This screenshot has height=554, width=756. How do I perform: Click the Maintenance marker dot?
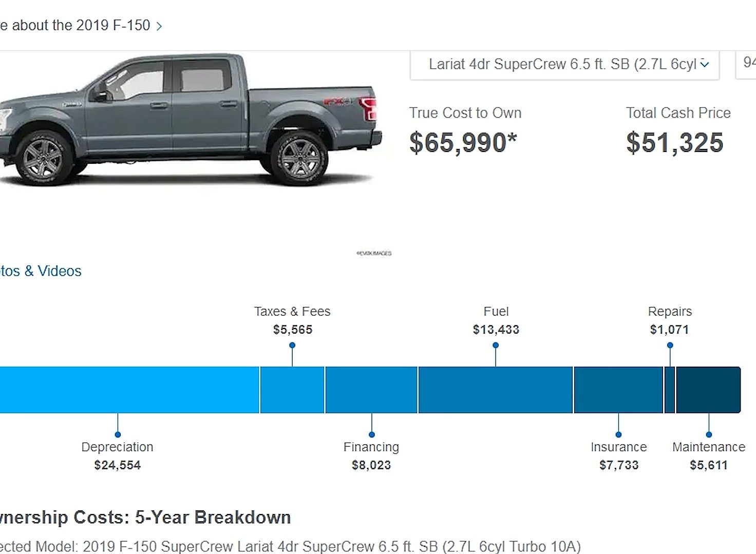(709, 434)
